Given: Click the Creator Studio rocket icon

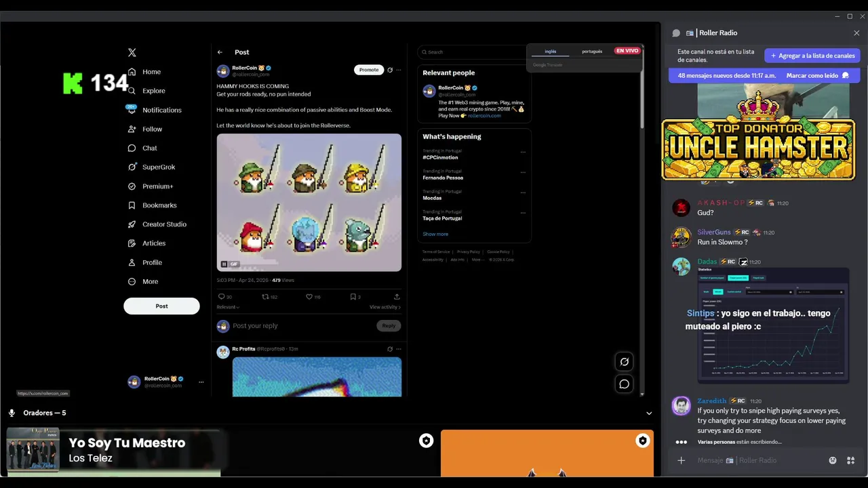Looking at the screenshot, I should click(132, 224).
